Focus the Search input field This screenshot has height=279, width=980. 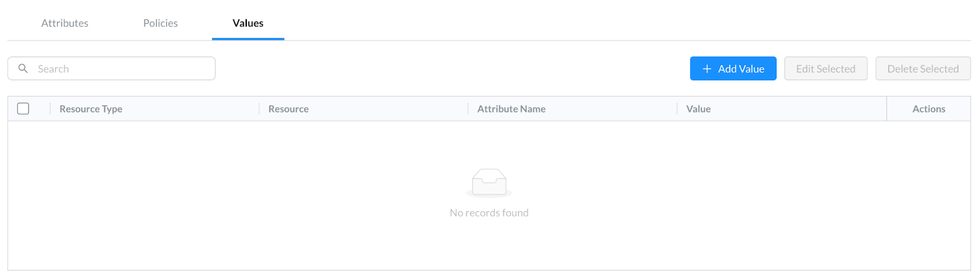click(x=111, y=69)
